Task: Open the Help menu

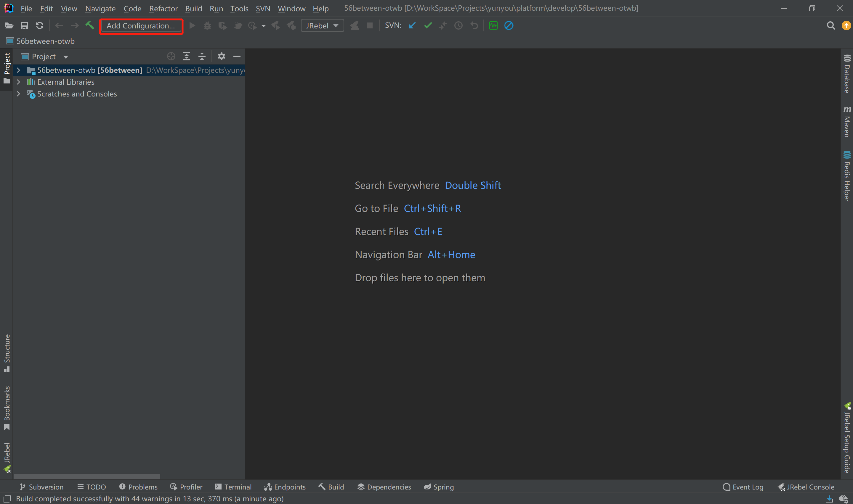Action: [x=320, y=9]
